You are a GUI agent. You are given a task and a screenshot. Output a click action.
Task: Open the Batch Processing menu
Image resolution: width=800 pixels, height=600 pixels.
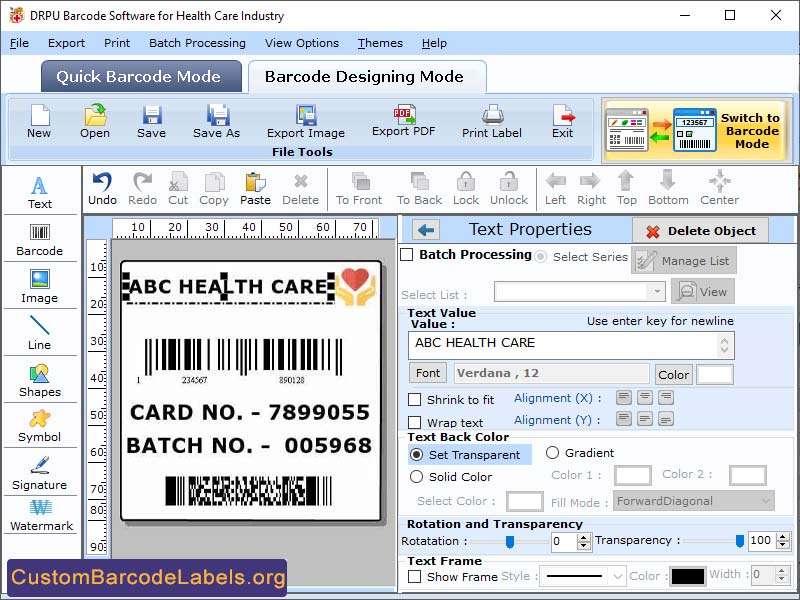(x=197, y=43)
